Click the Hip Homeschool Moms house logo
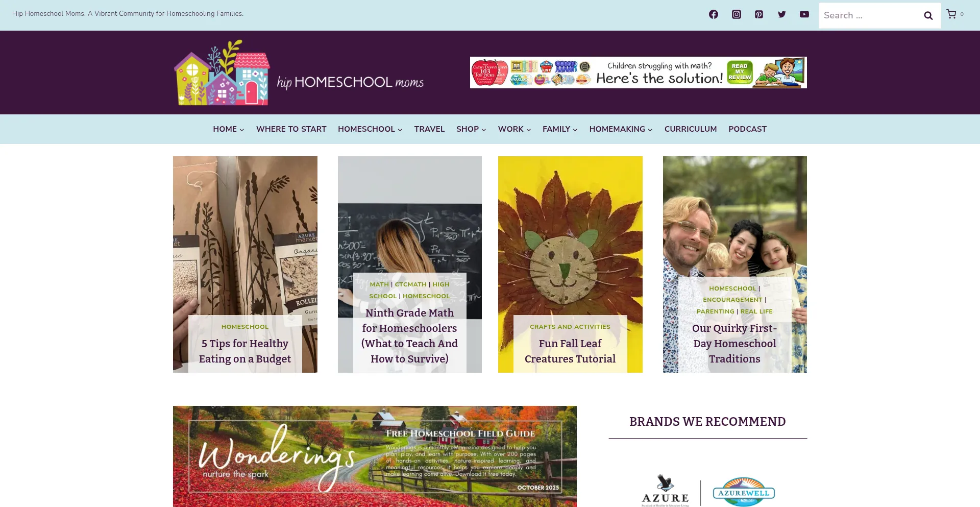The height and width of the screenshot is (507, 980). tap(222, 73)
